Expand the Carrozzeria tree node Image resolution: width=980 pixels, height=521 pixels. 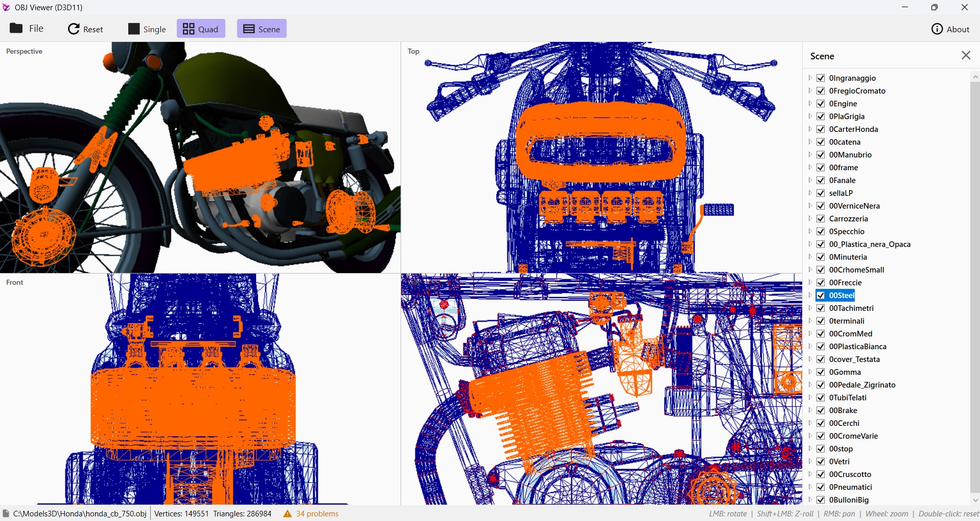coord(810,218)
